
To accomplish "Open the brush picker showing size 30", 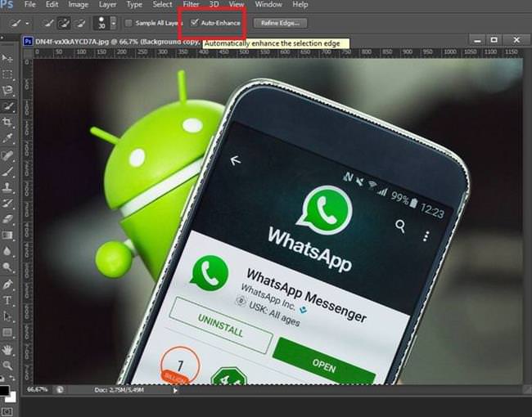I will coord(101,23).
